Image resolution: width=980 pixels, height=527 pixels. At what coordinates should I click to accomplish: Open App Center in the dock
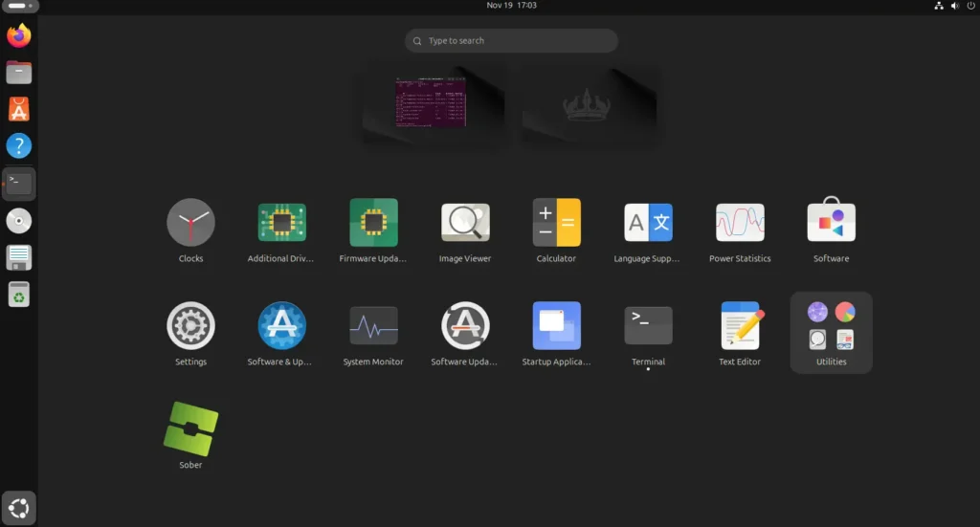pos(19,109)
